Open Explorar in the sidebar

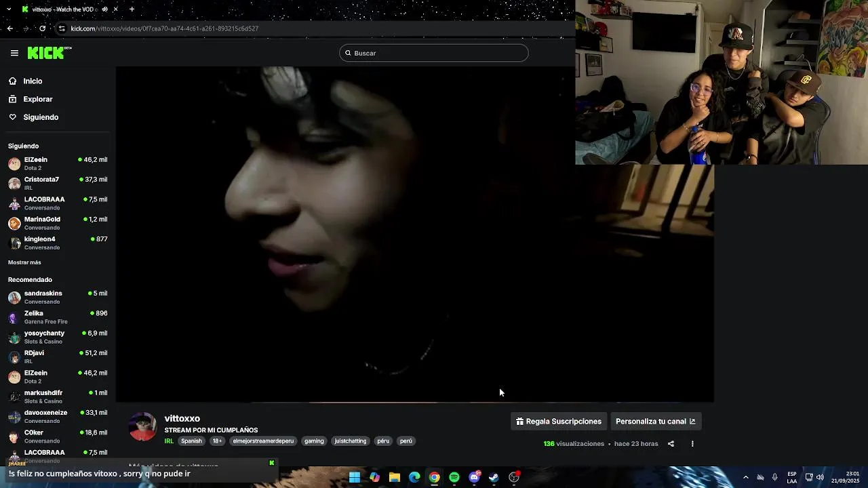pyautogui.click(x=37, y=99)
